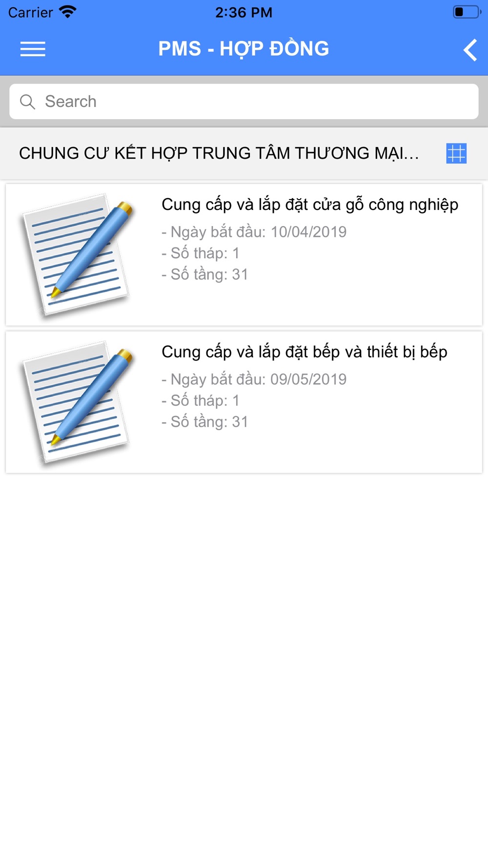Tap the back chevron arrow
Viewport: 488px width, 868px height.
coord(470,50)
